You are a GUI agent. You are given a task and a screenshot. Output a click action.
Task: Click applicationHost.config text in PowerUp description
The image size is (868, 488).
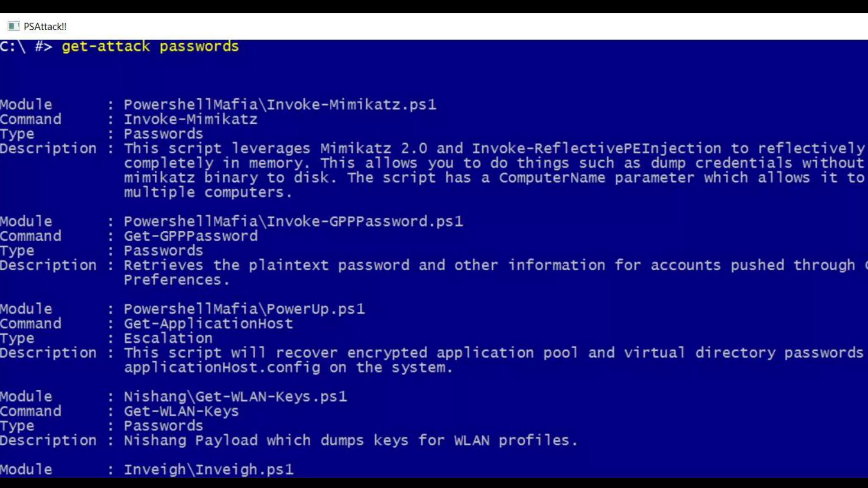pos(222,368)
